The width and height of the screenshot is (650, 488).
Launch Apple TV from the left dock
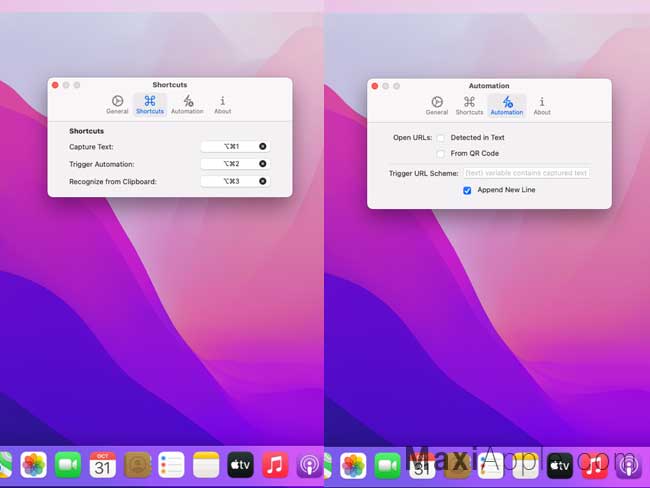point(240,465)
